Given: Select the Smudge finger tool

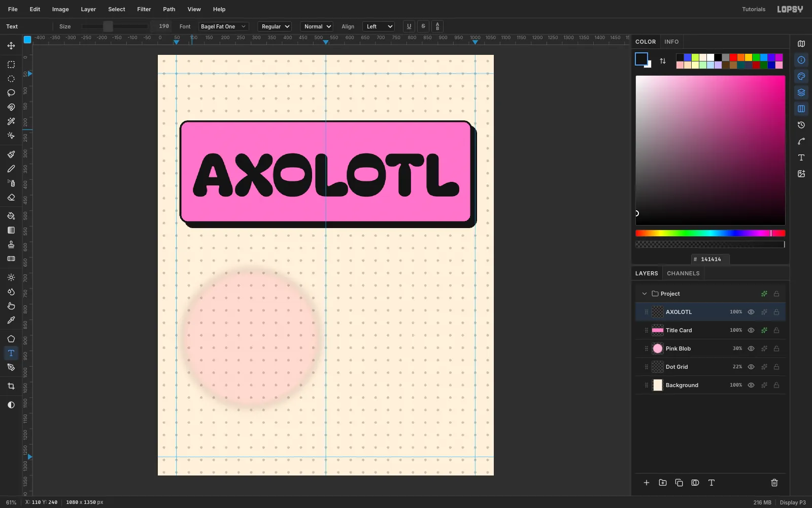Looking at the screenshot, I should click(11, 306).
